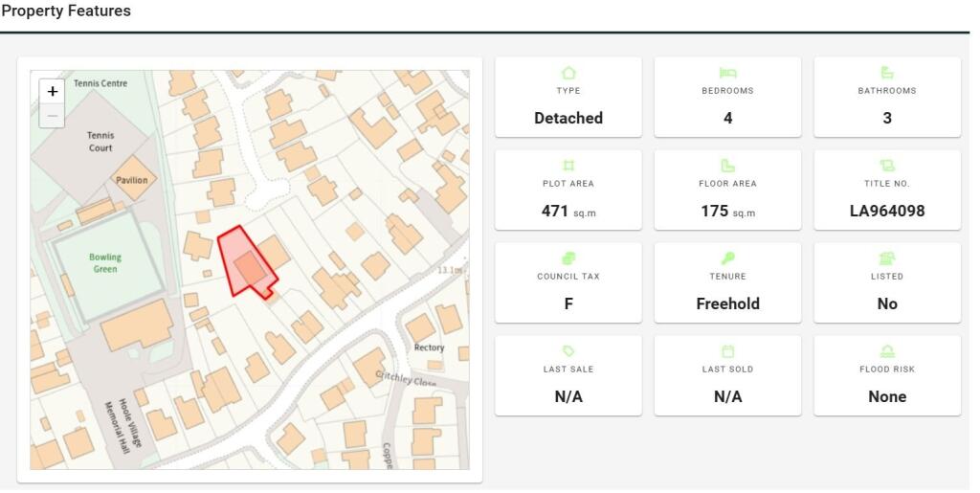
Task: Click the Listed building icon
Action: pos(887,258)
